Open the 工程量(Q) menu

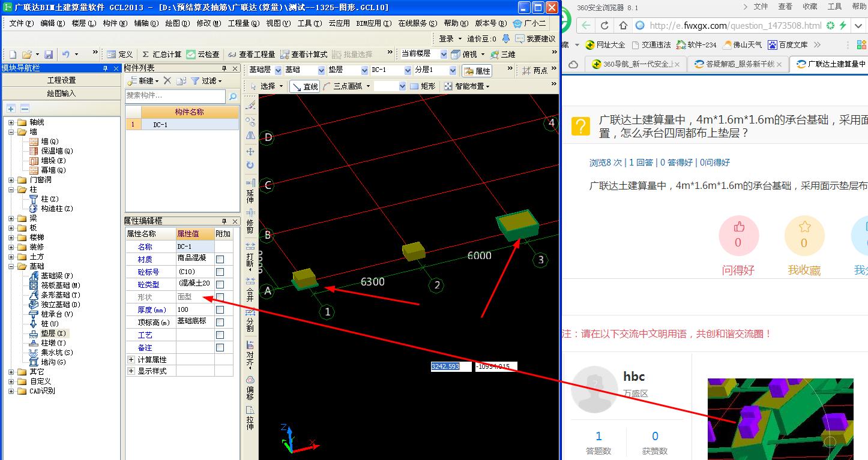click(x=244, y=23)
